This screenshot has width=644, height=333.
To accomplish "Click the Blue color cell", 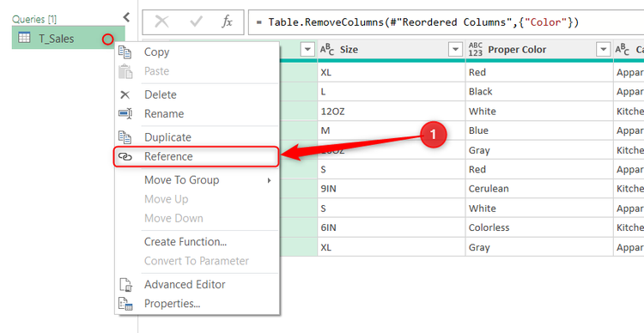I will 539,130.
